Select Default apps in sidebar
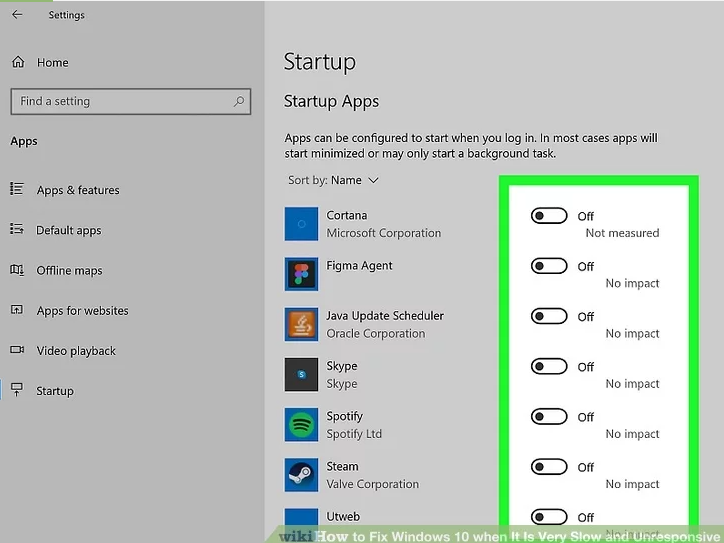 point(68,230)
